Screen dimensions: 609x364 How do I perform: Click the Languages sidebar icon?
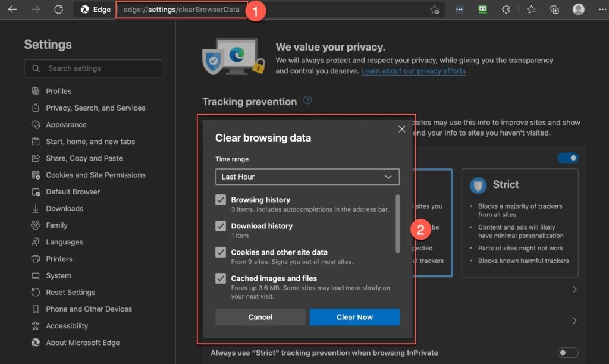click(x=35, y=241)
